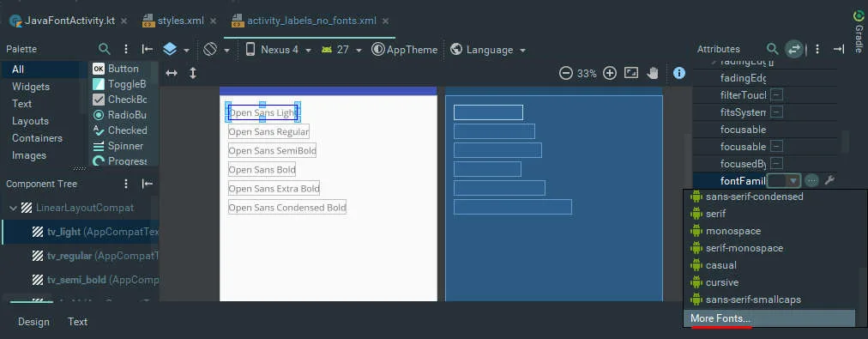868x339 pixels.
Task: Open the API 27 version dropdown
Action: pyautogui.click(x=341, y=49)
